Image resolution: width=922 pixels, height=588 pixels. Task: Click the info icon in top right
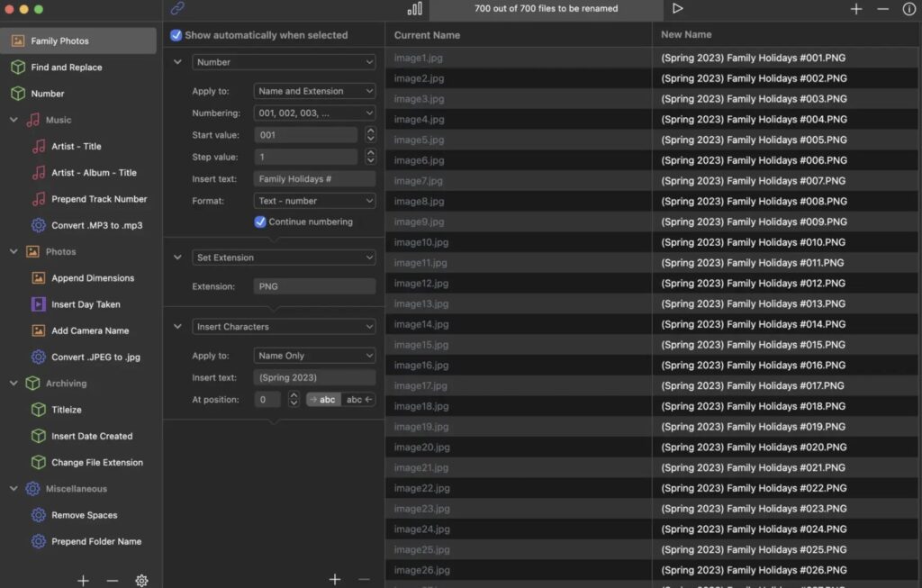point(908,9)
